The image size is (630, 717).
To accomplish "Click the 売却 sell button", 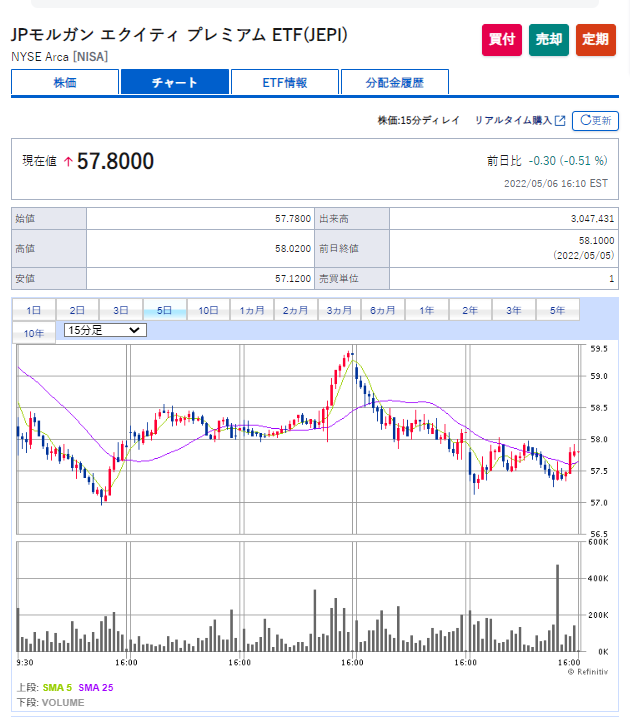I will click(549, 40).
